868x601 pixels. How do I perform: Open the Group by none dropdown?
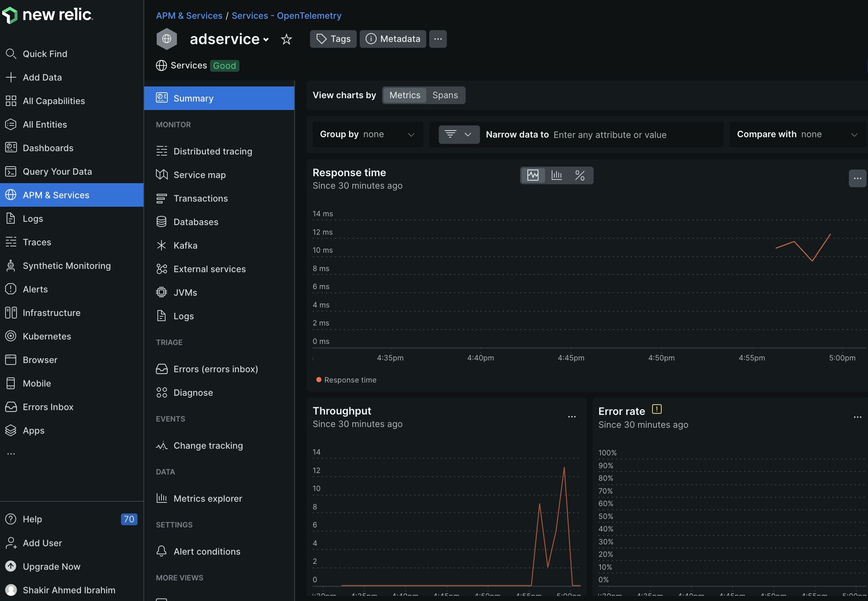(x=367, y=135)
